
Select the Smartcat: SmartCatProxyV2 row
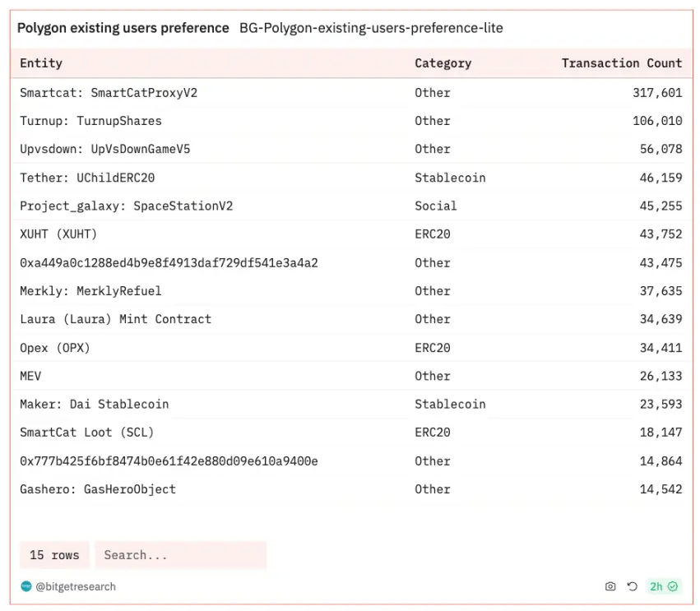pos(109,93)
